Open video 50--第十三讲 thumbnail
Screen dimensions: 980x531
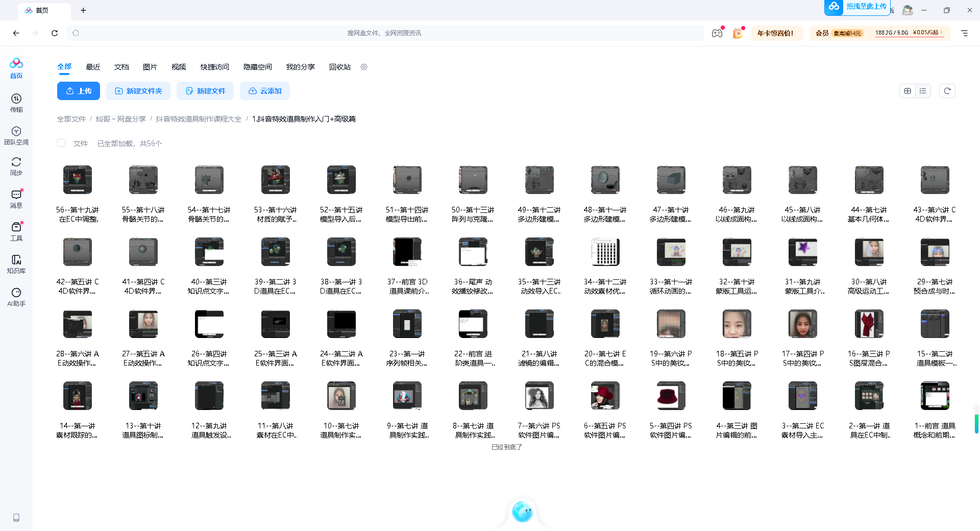tap(473, 180)
